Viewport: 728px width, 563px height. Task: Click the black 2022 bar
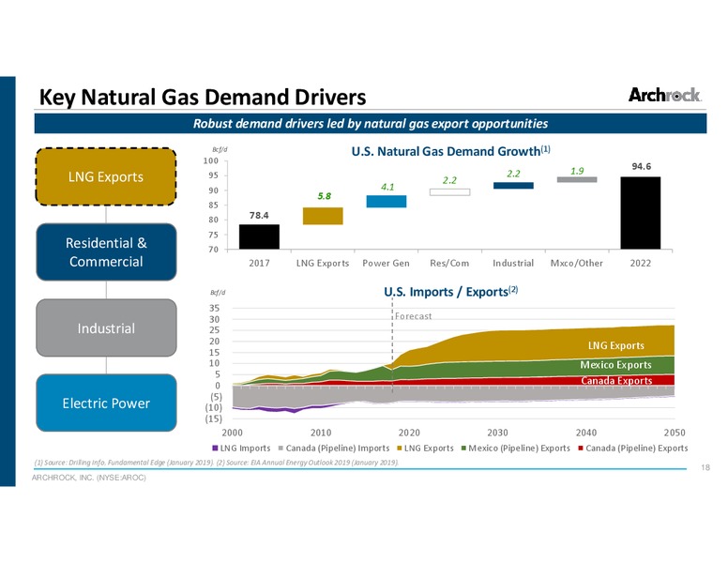640,213
